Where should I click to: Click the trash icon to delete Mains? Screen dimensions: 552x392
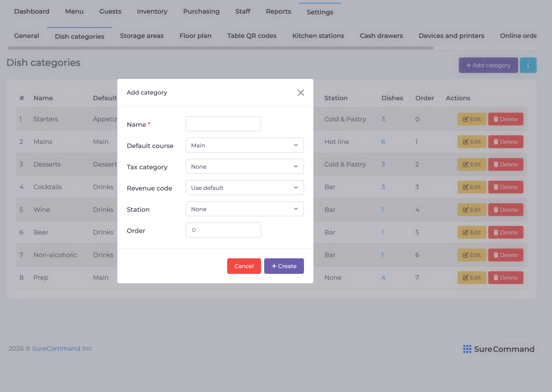point(496,142)
